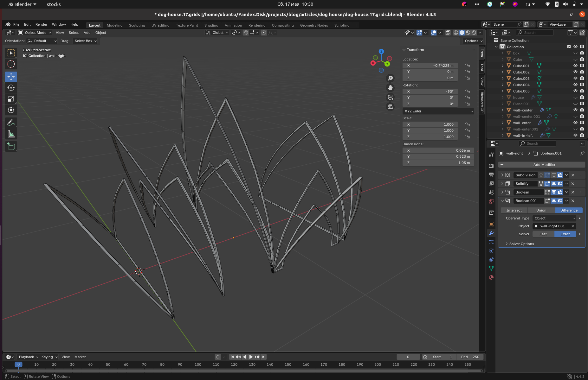Viewport: 588px width, 380px height.
Task: Choose the Fast boolean solver
Action: 543,234
